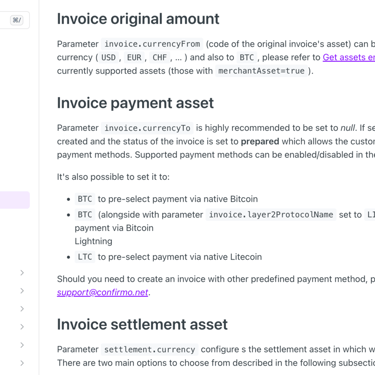Click the 'Invoice settlement asset' heading

coord(142,324)
